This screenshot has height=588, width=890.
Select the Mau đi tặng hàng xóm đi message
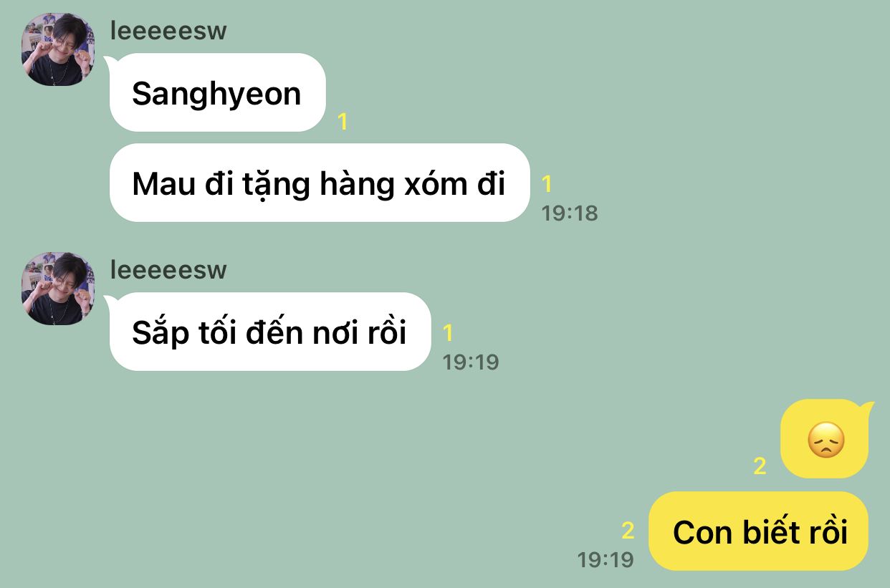[319, 183]
